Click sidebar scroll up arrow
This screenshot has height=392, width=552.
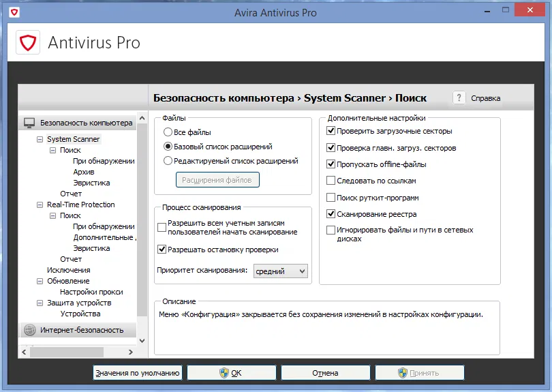(142, 119)
